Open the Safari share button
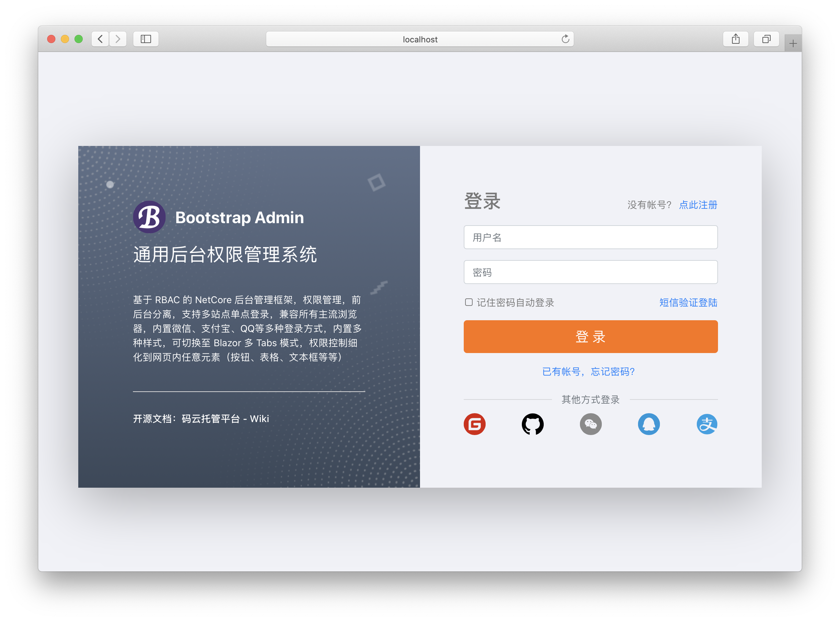This screenshot has height=622, width=840. 735,39
